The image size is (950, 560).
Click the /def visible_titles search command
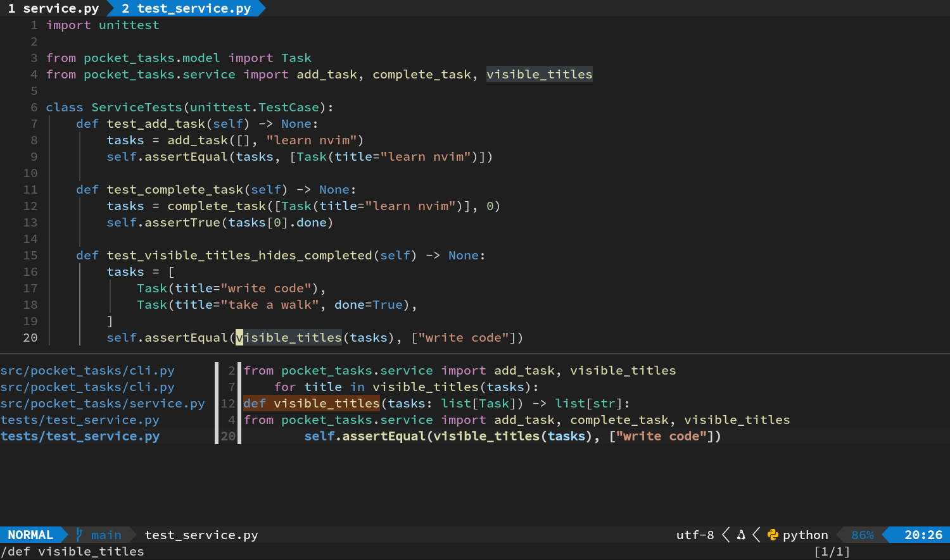click(72, 551)
